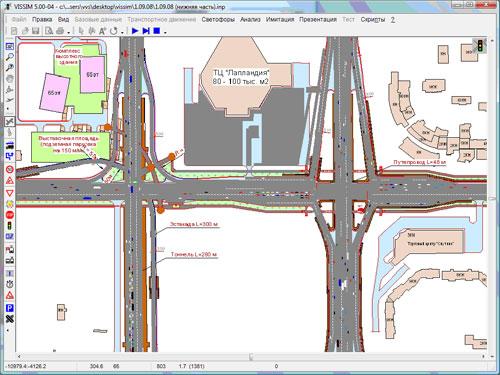
Task: Select the data collection points icon above stopwatch
Action: tap(10, 273)
